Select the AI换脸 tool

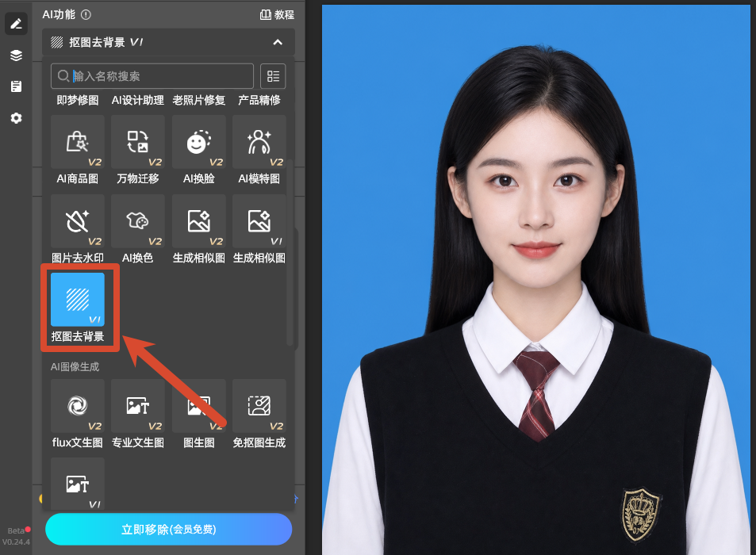pos(198,151)
